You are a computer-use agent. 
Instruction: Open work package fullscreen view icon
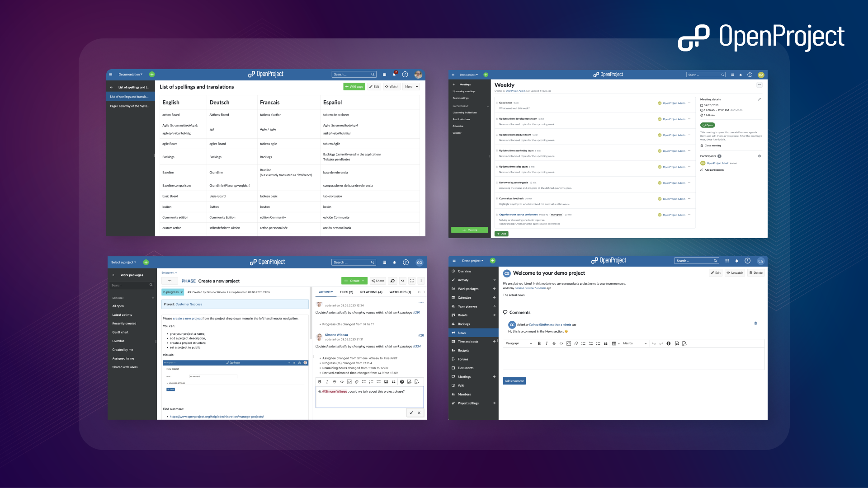tap(412, 281)
